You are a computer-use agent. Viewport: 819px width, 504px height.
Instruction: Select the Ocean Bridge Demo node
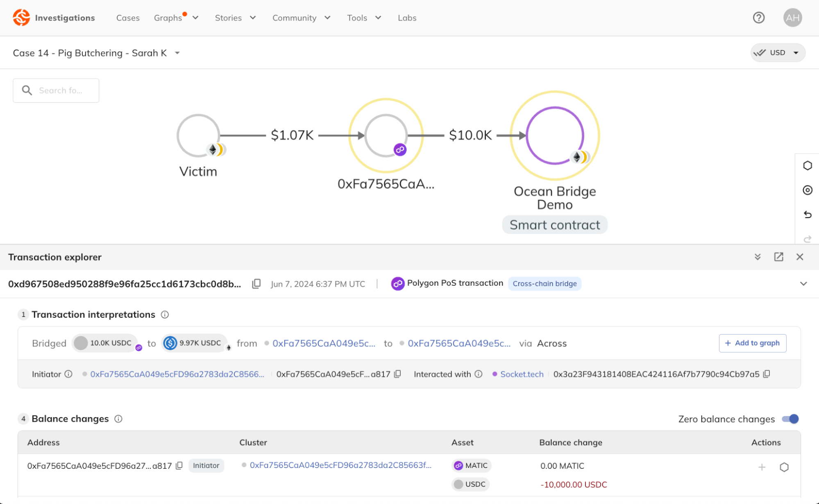click(x=555, y=136)
